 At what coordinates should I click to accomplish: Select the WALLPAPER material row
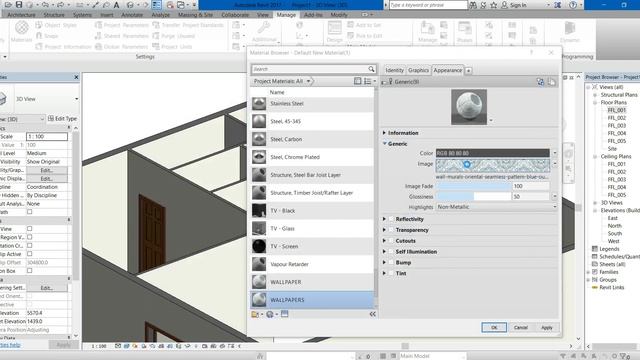(312, 282)
